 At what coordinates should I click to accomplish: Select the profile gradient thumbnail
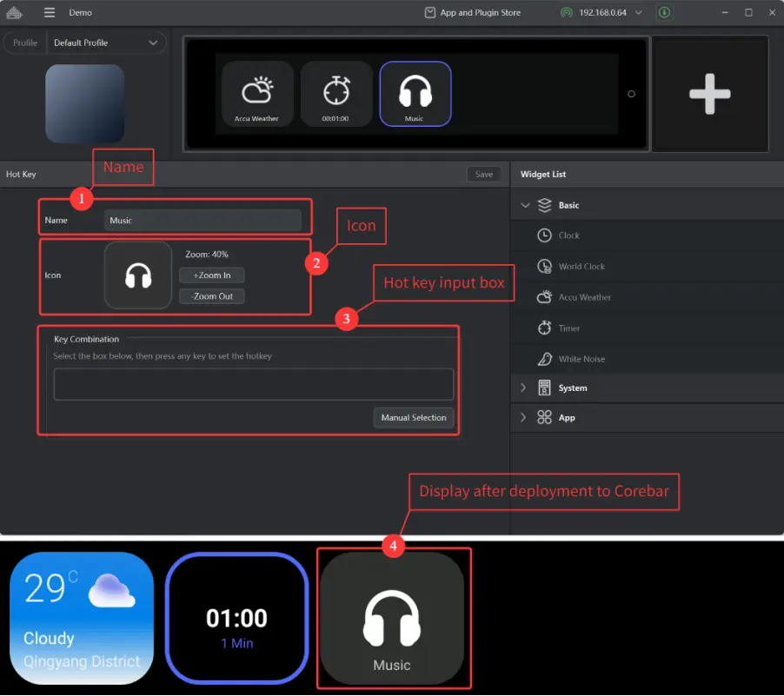point(84,103)
